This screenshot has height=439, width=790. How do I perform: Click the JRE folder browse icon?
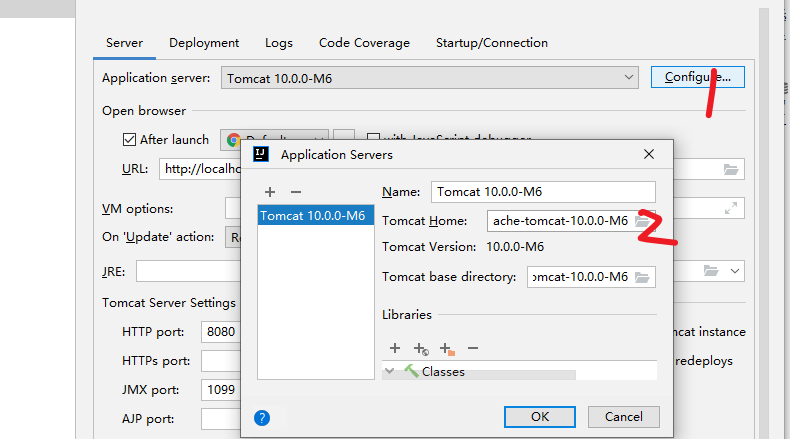click(711, 271)
